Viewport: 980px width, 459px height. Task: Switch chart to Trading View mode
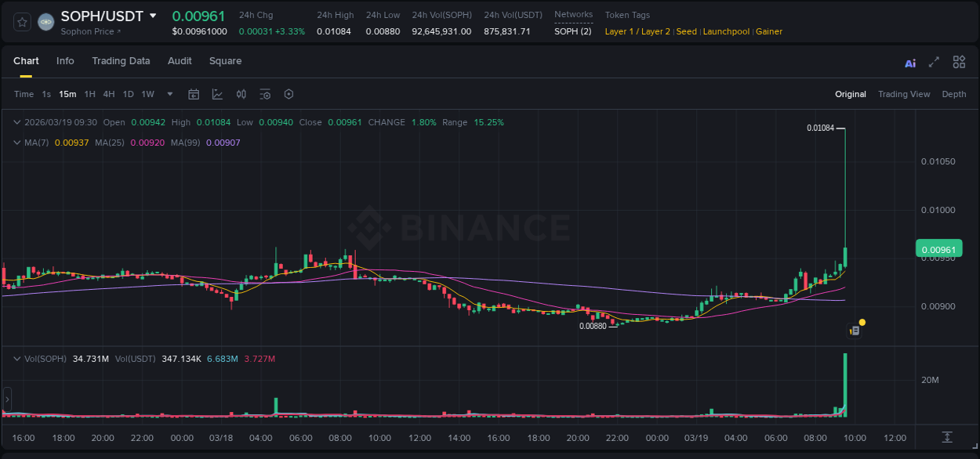tap(904, 94)
